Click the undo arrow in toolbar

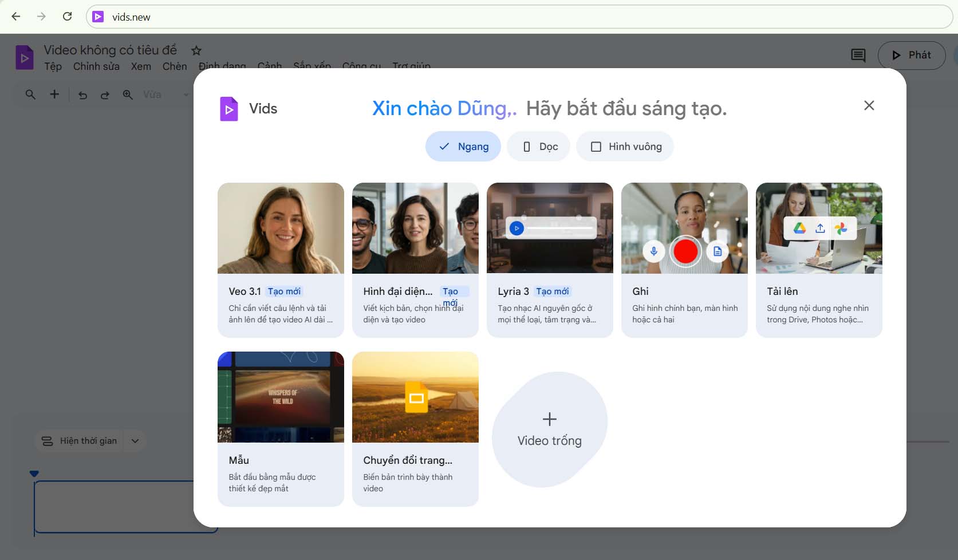click(x=82, y=95)
